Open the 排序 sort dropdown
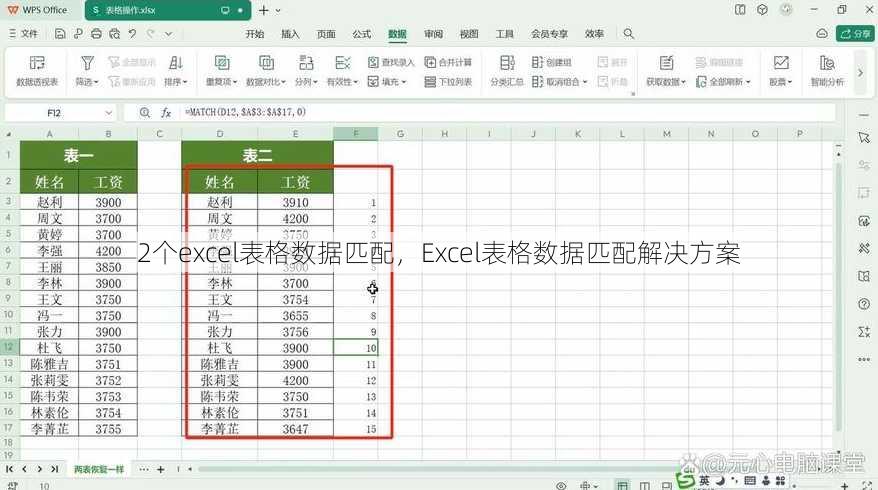 click(x=176, y=82)
